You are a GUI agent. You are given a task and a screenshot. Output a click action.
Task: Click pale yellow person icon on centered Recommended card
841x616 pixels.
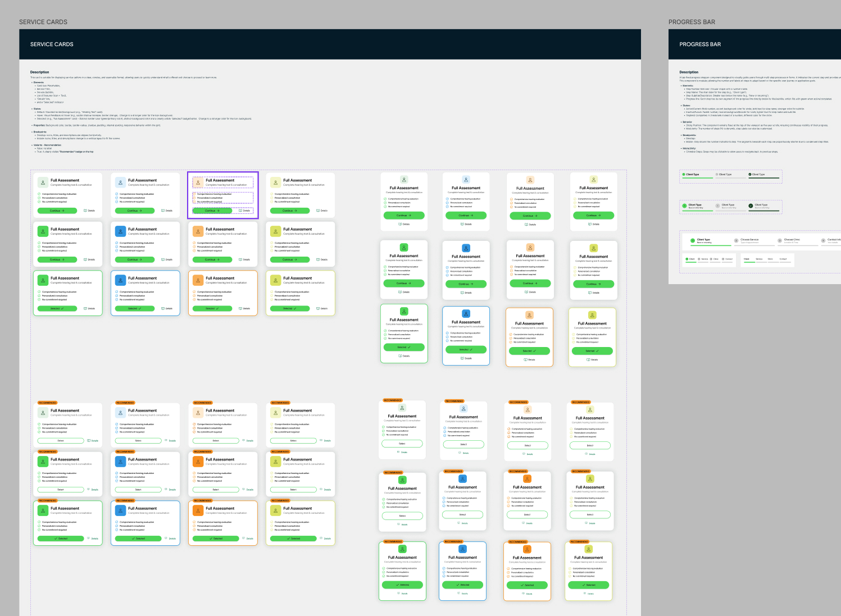(589, 410)
